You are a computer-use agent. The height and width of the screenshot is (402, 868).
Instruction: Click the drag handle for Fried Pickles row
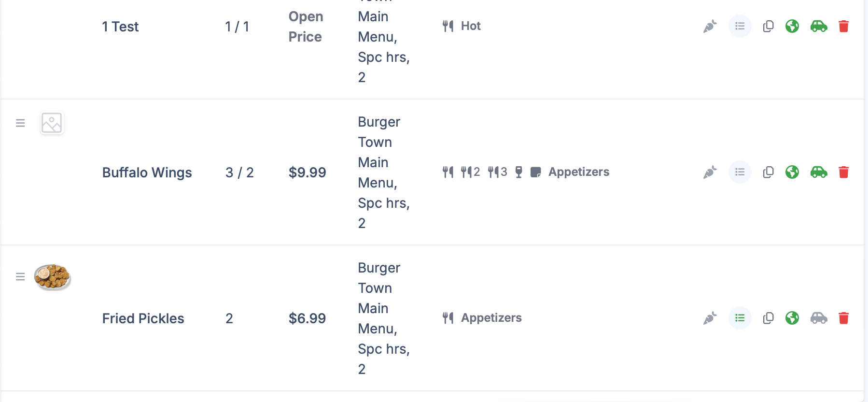point(20,277)
